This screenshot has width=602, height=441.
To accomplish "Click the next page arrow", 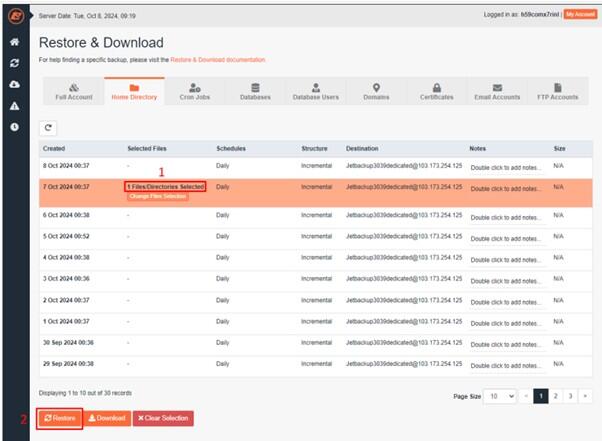I will click(585, 396).
